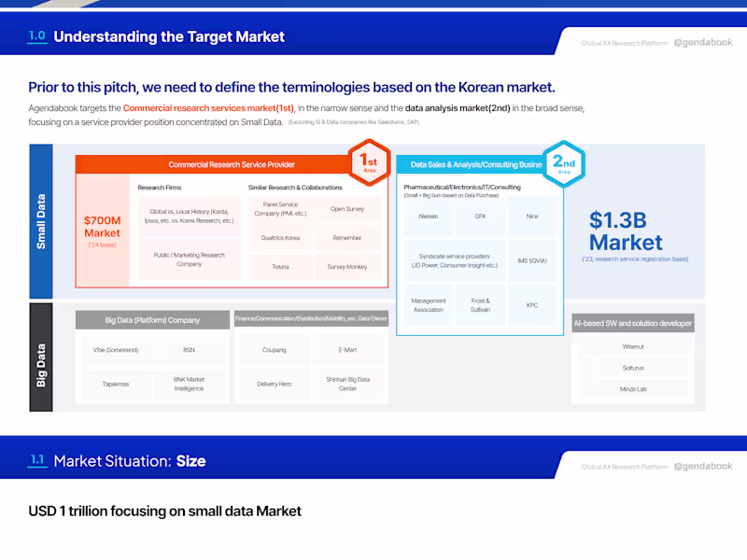The image size is (747, 560).
Task: Click 'USD 1 trillion focusing on small data' heading
Action: click(165, 511)
